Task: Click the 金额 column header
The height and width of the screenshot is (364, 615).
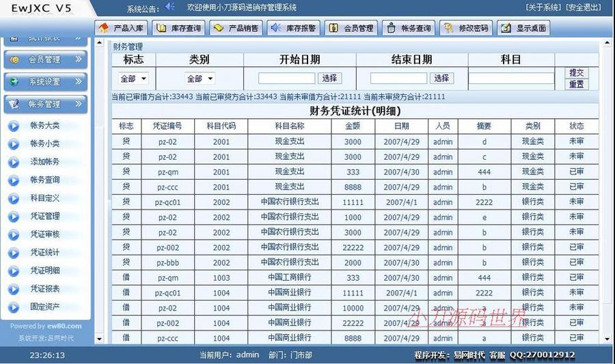Action: pos(353,126)
